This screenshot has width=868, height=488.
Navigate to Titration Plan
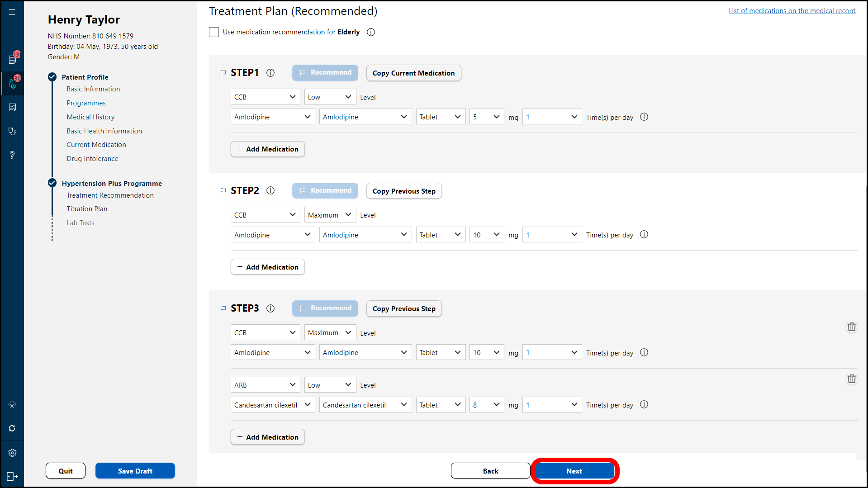(87, 209)
